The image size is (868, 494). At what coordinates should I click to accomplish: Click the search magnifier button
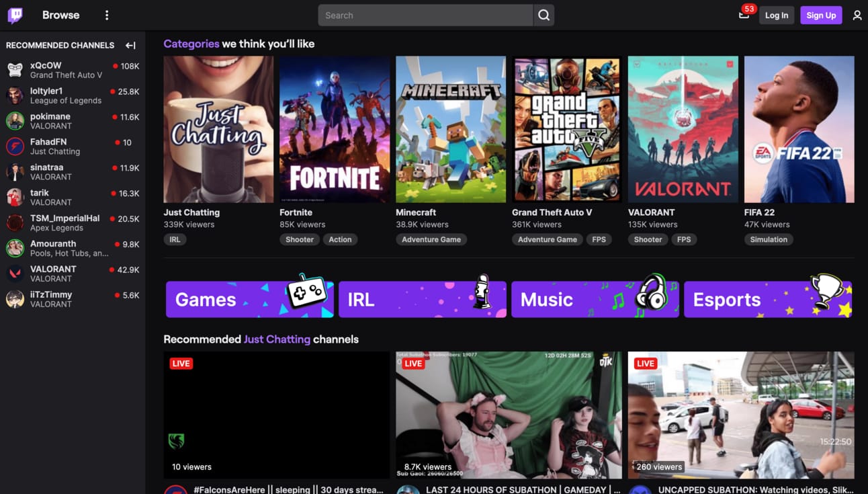(544, 15)
